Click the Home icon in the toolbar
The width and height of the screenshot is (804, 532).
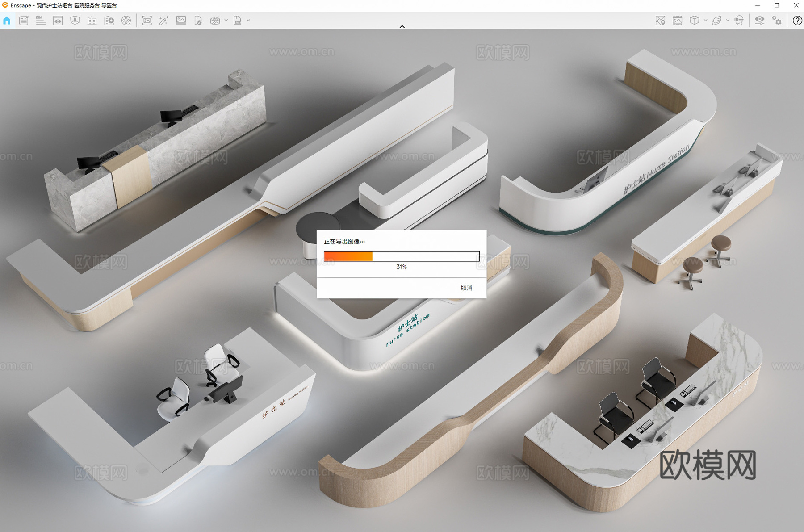click(x=7, y=21)
